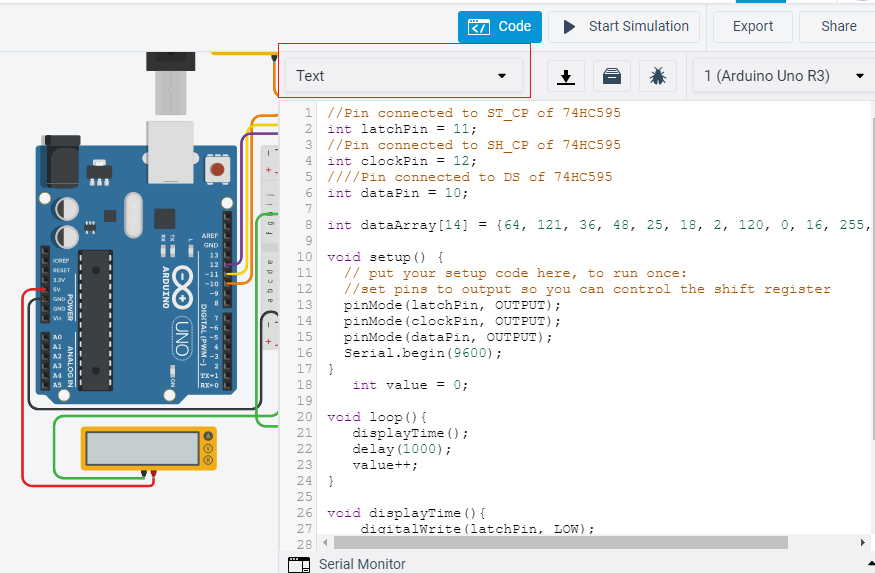The width and height of the screenshot is (875, 573).
Task: Click 'int clockPin = 12;' code line
Action: pos(402,161)
